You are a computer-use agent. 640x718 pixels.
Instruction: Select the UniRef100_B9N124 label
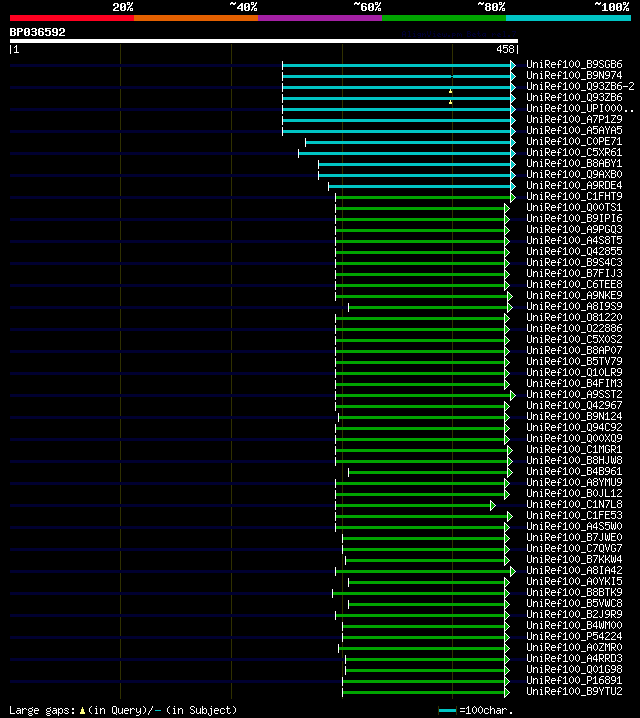point(574,416)
